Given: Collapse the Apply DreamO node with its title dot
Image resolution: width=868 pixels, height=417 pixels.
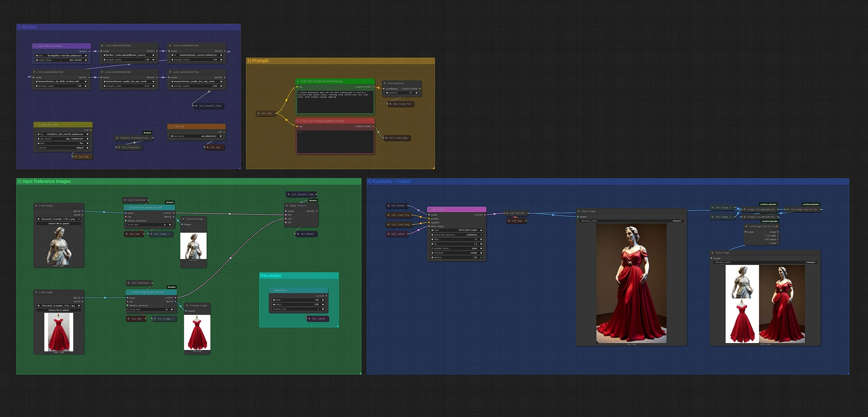Looking at the screenshot, I should tap(287, 206).
